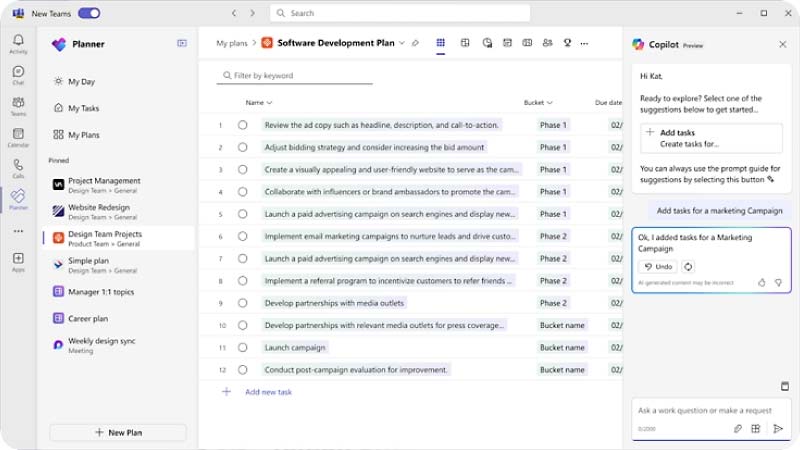Close the Copilot panel
Image resolution: width=800 pixels, height=450 pixels.
coord(783,44)
